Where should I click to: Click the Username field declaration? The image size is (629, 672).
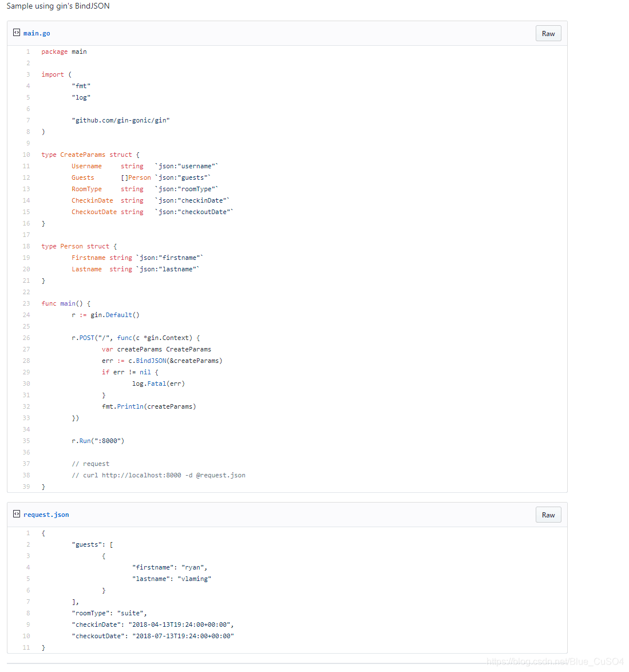coord(145,167)
